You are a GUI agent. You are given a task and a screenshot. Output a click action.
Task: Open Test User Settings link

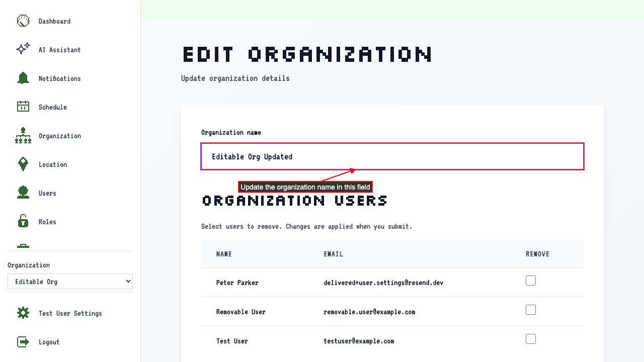coord(70,313)
